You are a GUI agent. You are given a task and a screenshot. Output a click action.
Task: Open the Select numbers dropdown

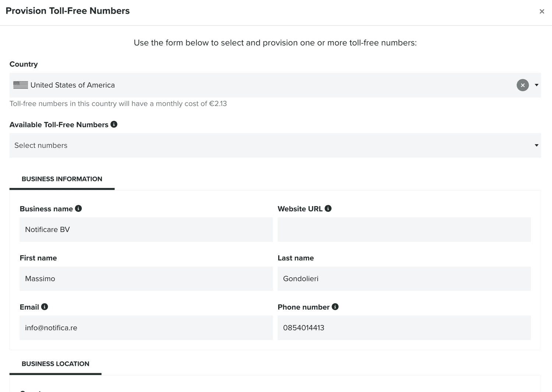(275, 145)
